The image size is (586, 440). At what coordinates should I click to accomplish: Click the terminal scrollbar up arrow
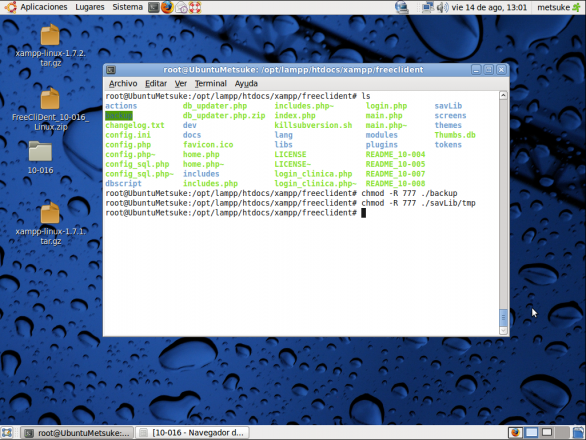tap(503, 95)
